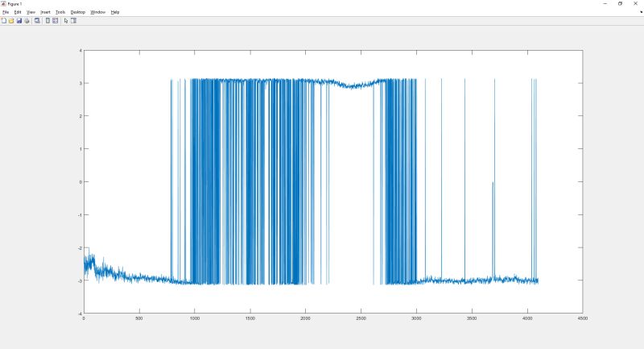Image resolution: width=644 pixels, height=349 pixels.
Task: Open the Edit menu
Action: pyautogui.click(x=18, y=12)
